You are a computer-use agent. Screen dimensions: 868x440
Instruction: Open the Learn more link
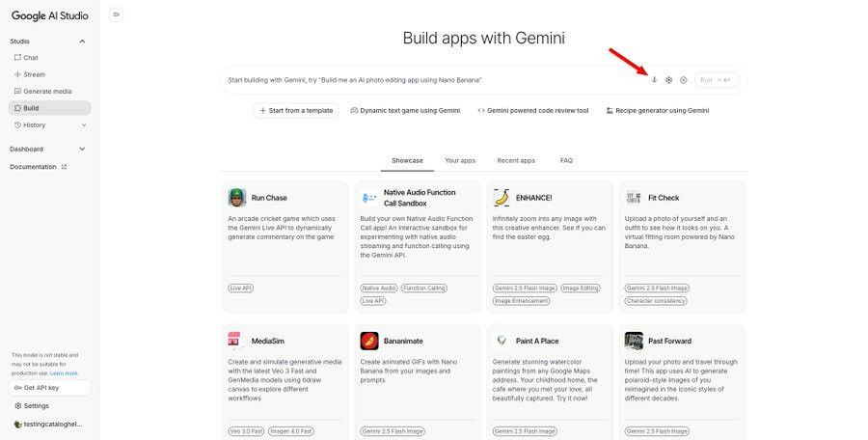(x=65, y=373)
